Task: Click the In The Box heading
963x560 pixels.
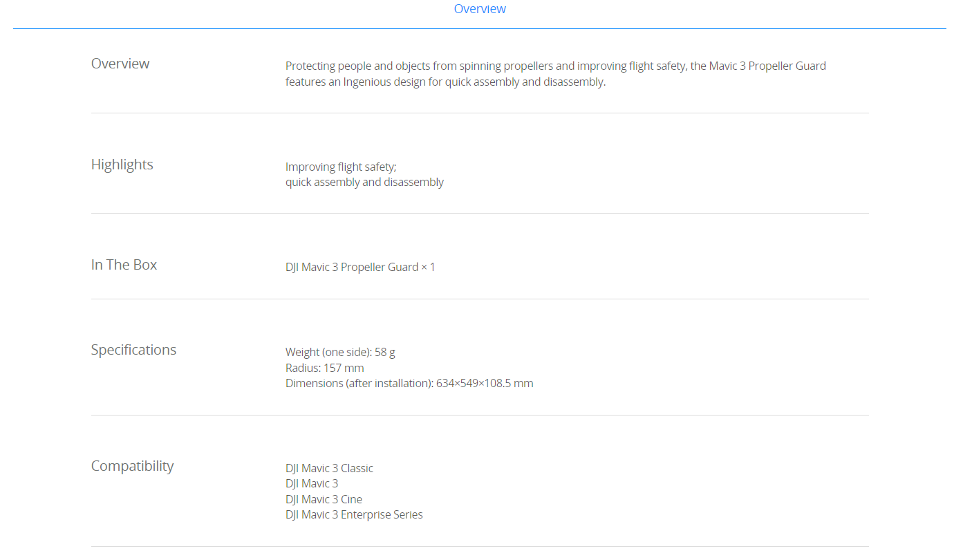Action: click(x=124, y=265)
